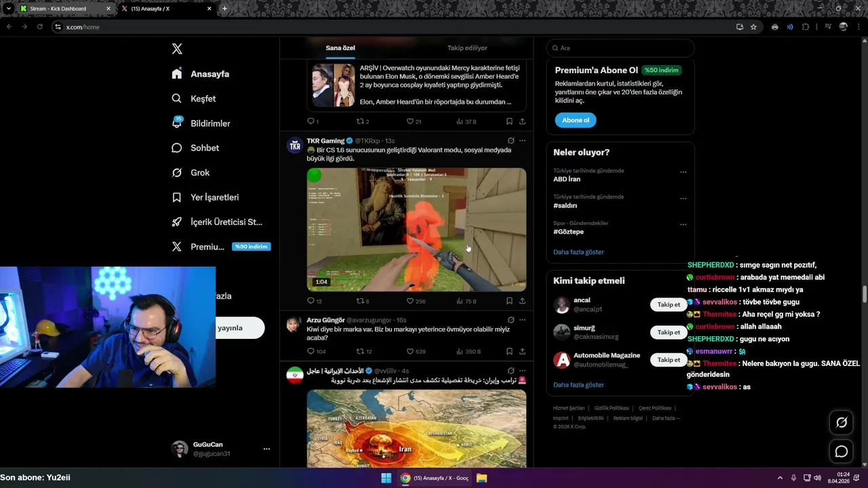Follow simurğ with Takip et

[669, 332]
